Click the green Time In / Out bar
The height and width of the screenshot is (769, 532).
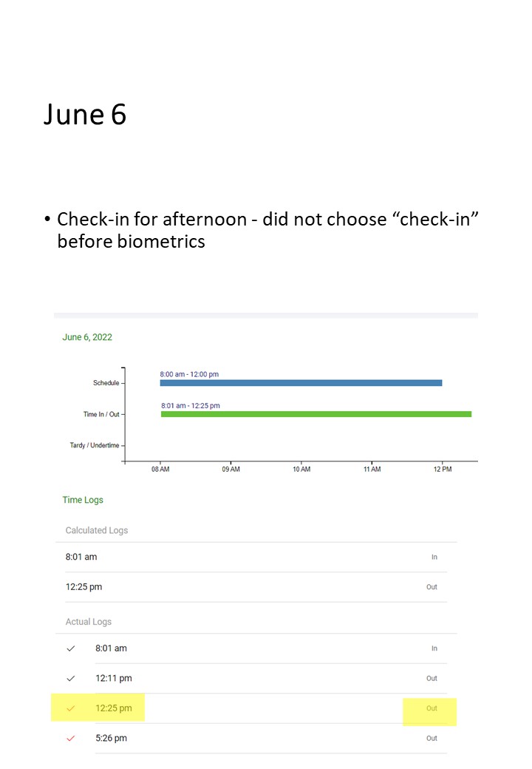[x=316, y=414]
